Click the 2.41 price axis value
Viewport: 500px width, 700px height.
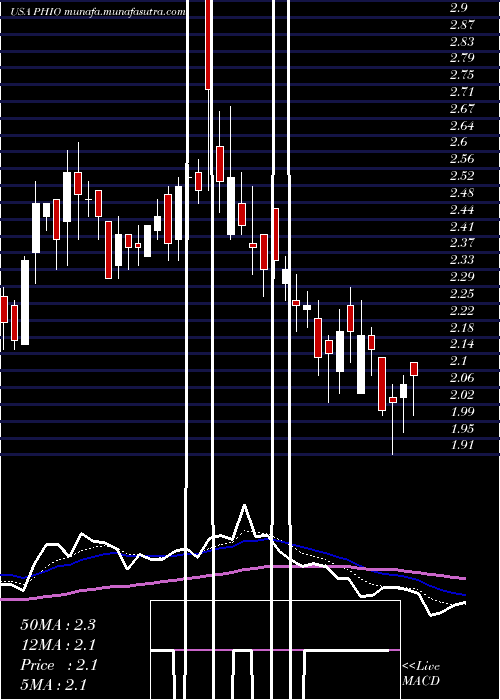462,227
